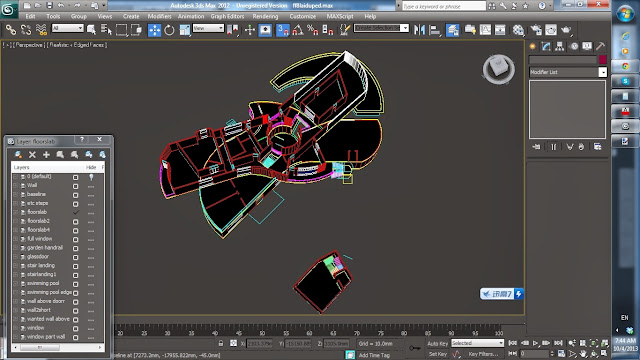Click the Render Production teapot icon
This screenshot has height=360, width=640.
pyautogui.click(x=566, y=30)
